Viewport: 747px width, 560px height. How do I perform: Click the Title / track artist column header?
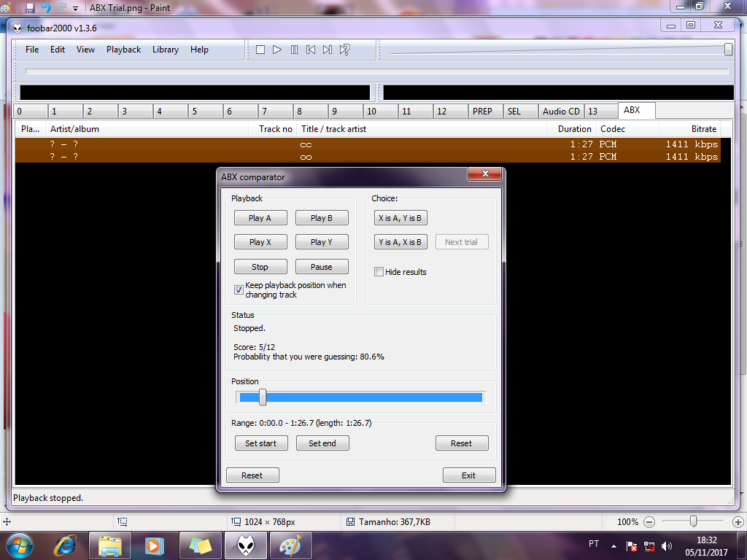click(x=422, y=129)
